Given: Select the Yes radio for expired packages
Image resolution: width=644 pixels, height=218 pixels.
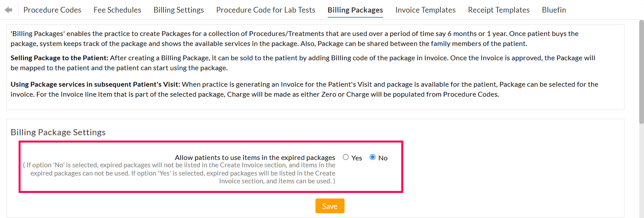Looking at the screenshot, I should 346,157.
